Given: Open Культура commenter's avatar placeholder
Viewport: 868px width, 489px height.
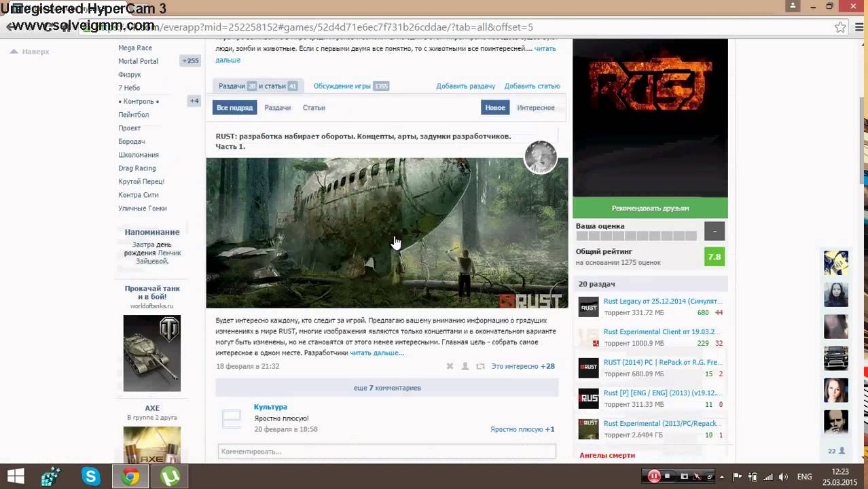Looking at the screenshot, I should point(232,418).
